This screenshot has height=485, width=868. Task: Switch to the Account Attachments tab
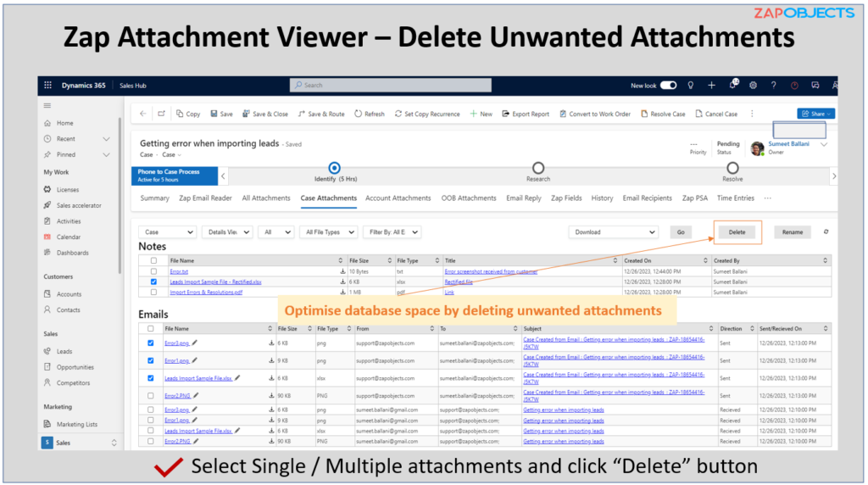click(398, 198)
